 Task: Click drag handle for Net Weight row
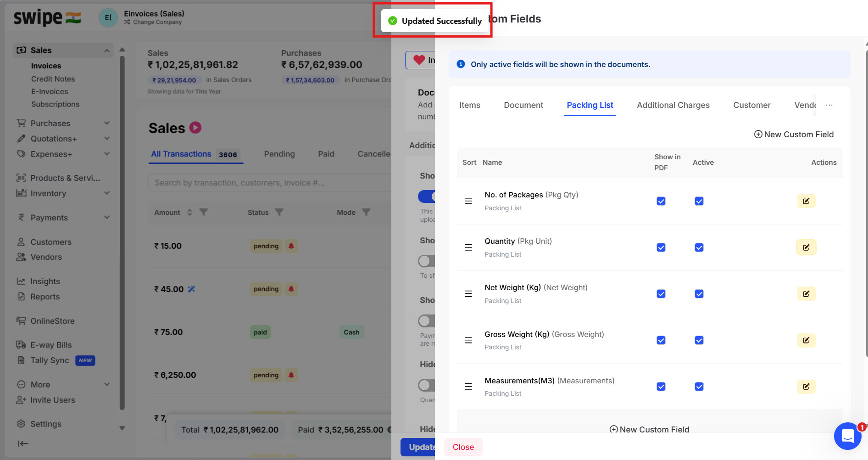[x=468, y=294]
